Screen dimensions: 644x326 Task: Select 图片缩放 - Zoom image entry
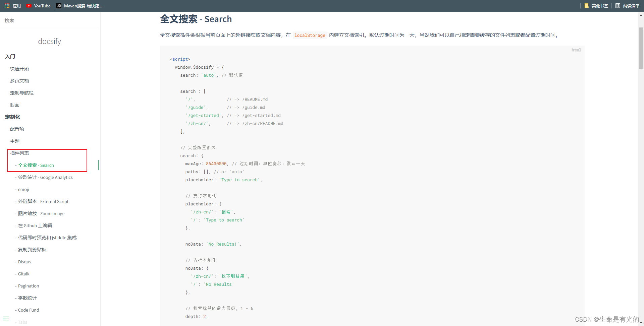pyautogui.click(x=41, y=213)
